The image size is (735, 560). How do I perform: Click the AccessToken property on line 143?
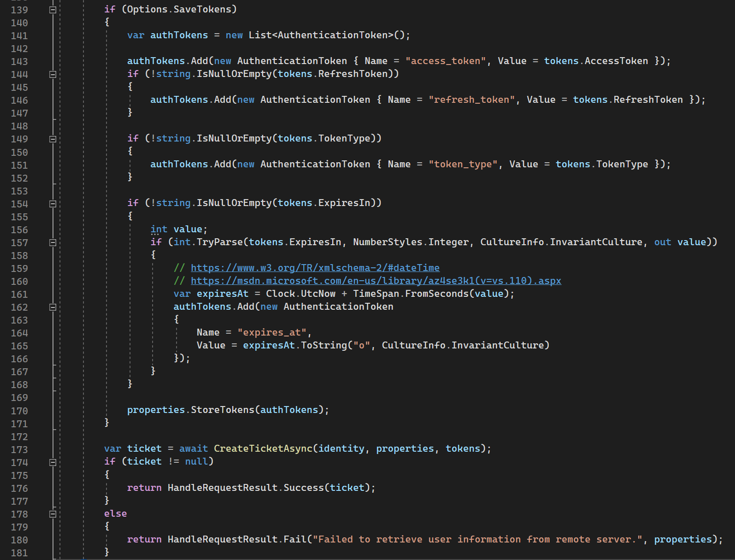coord(616,61)
